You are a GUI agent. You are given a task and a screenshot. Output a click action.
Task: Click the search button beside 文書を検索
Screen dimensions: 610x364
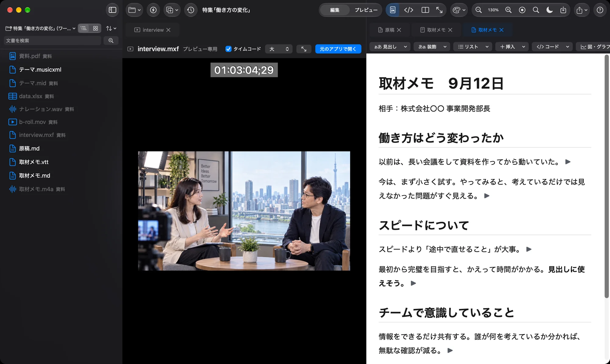click(111, 41)
